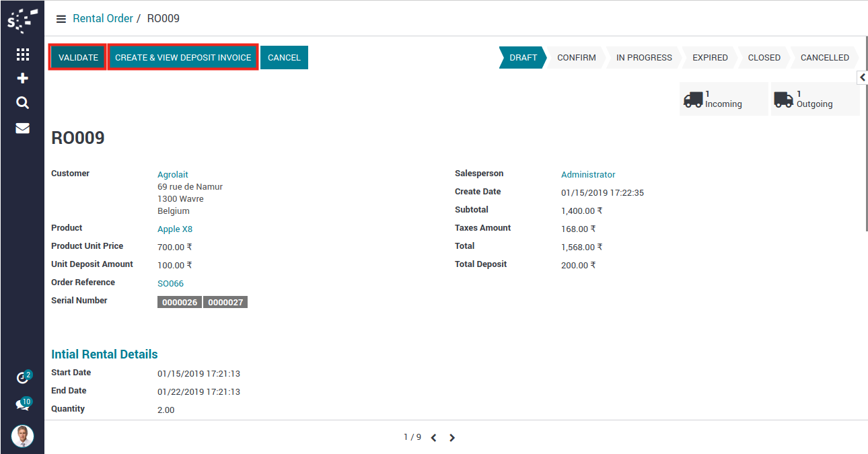868x454 pixels.
Task: Open search using the magnifier icon
Action: coord(22,103)
